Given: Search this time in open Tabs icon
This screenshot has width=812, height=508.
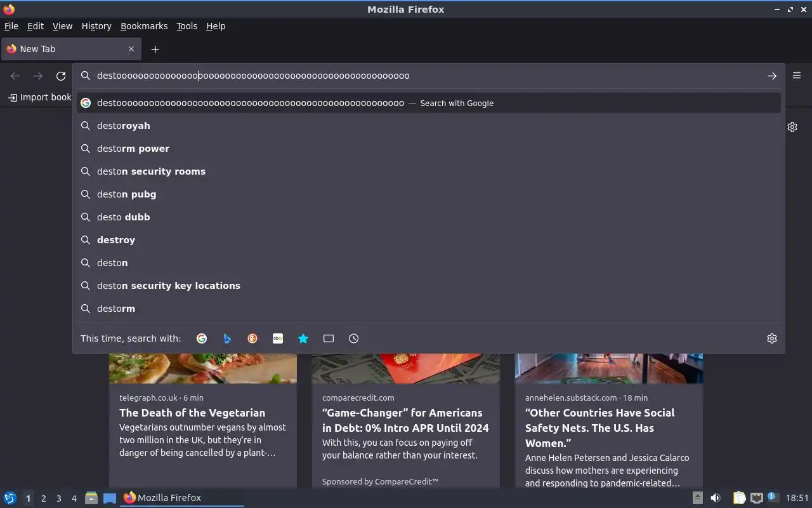Looking at the screenshot, I should (329, 338).
